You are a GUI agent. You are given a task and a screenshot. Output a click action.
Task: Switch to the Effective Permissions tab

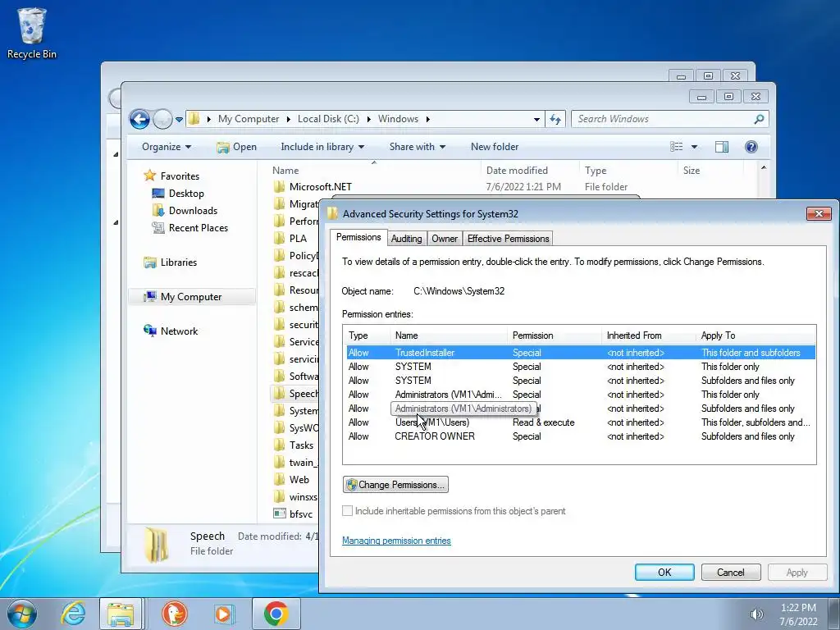pyautogui.click(x=508, y=239)
